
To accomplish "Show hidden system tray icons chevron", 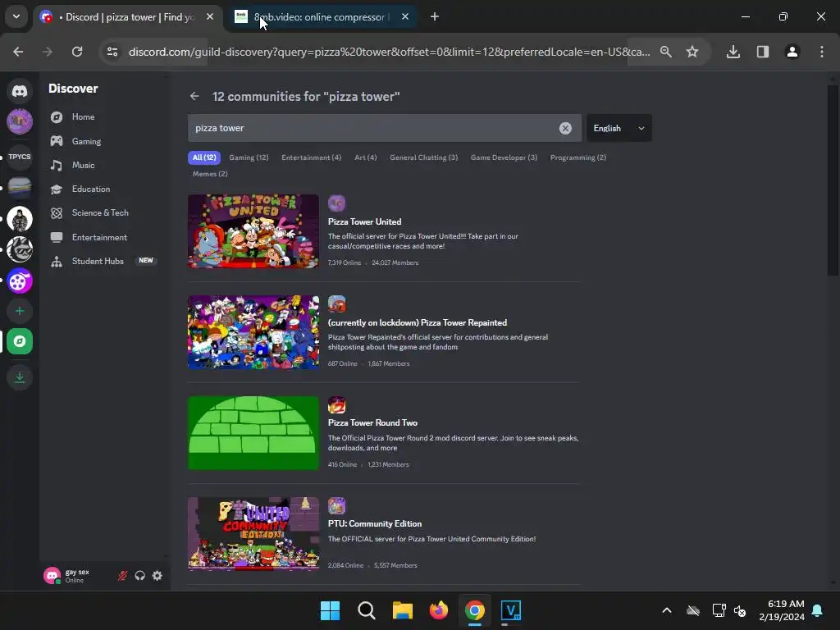I will (x=667, y=610).
